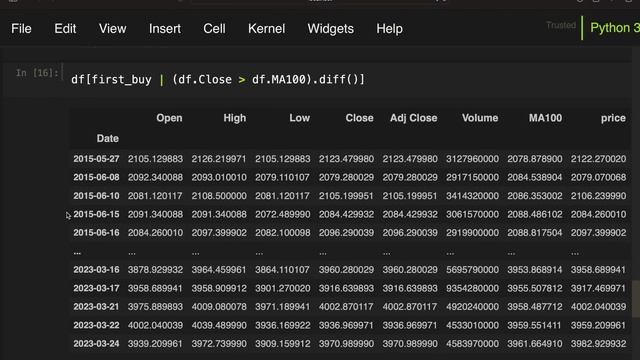Click Adj Close value 3936.969971
640x360 pixels.
click(x=410, y=325)
